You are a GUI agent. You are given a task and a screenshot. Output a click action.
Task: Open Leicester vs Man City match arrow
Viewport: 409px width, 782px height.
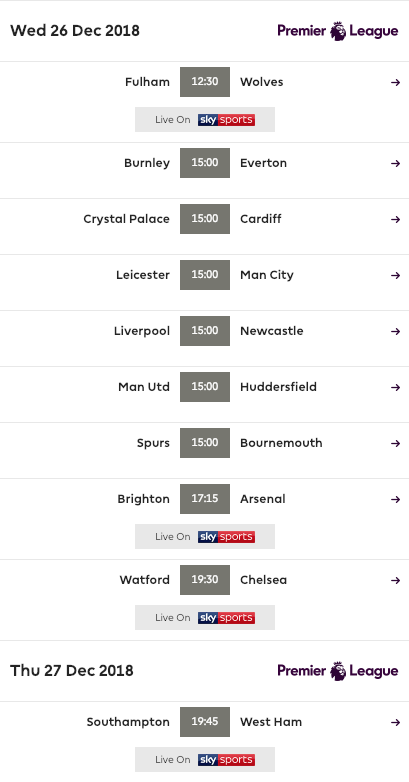tap(396, 275)
